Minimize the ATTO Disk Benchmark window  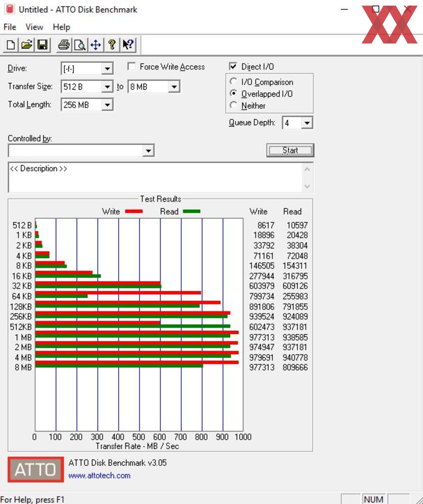coord(344,9)
